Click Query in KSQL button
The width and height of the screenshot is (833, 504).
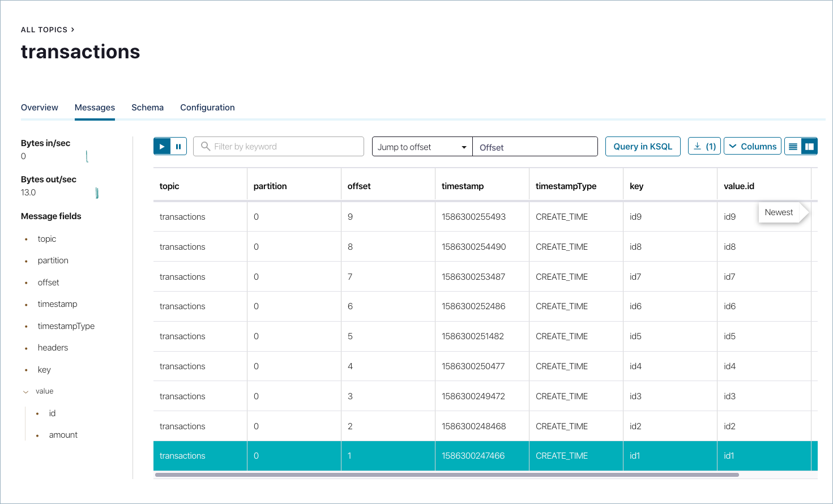(643, 146)
